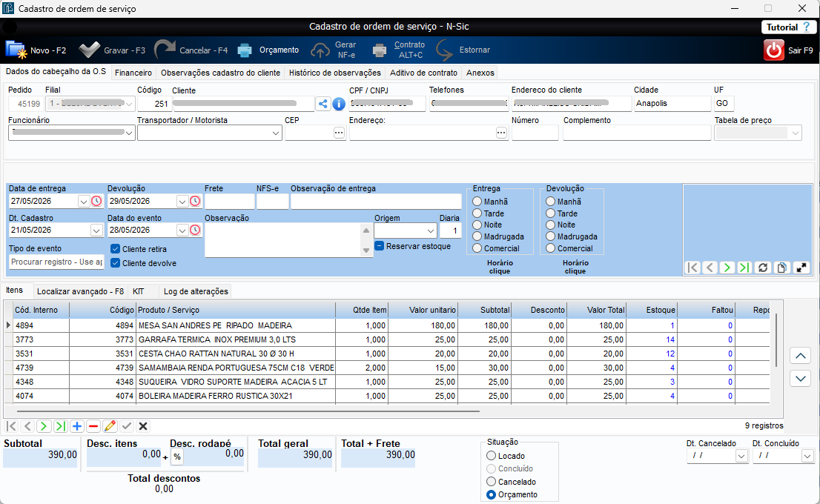
Task: Click the Observação de entrega field
Action: pos(376,202)
